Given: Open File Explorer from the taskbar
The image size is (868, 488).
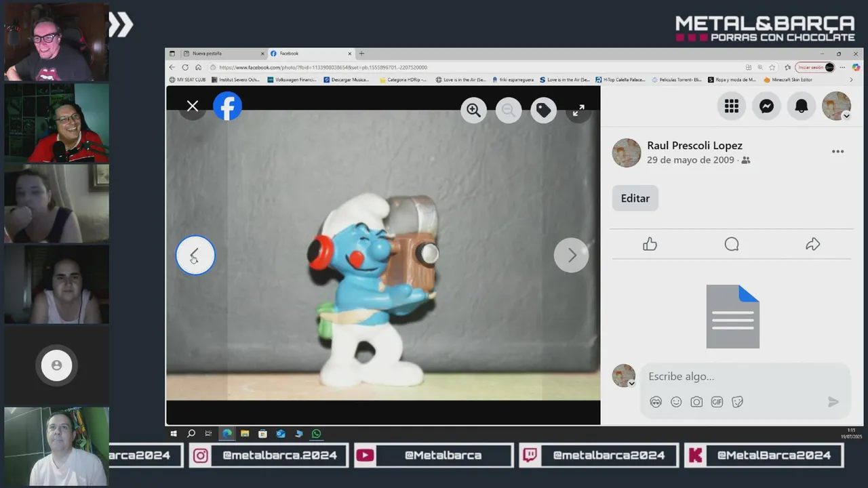Looking at the screenshot, I should click(245, 434).
